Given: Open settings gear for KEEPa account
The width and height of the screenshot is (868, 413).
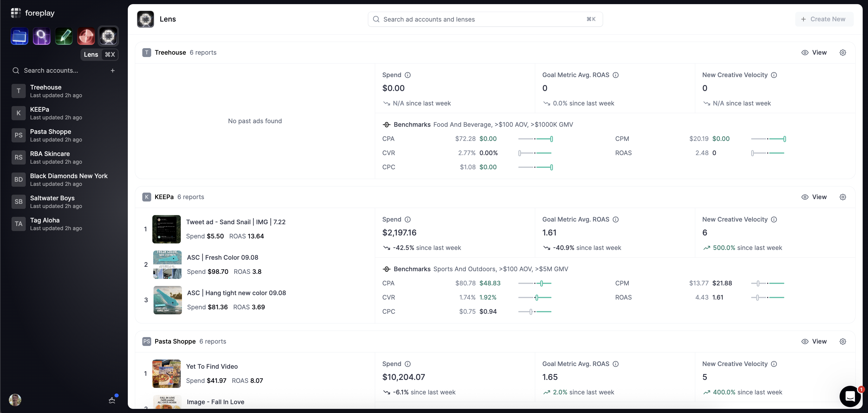Looking at the screenshot, I should click(842, 197).
